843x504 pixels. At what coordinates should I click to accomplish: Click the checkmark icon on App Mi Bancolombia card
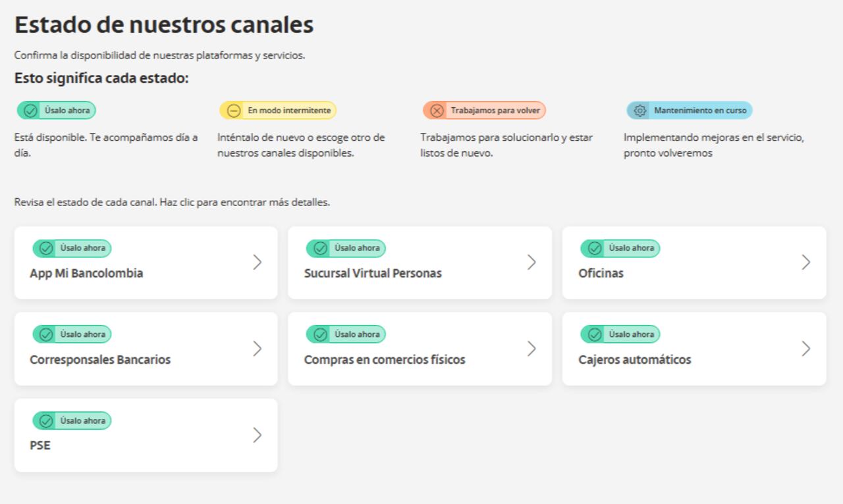[45, 249]
